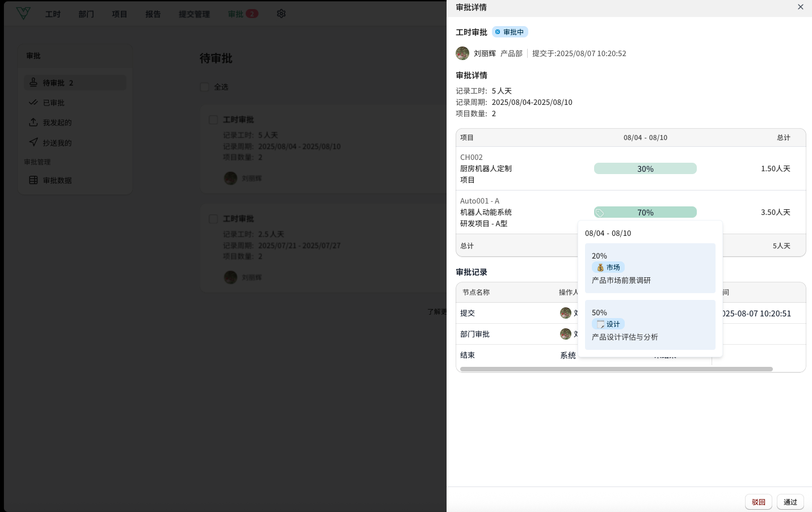Select 待审批 in the sidebar
812x512 pixels.
pos(75,83)
